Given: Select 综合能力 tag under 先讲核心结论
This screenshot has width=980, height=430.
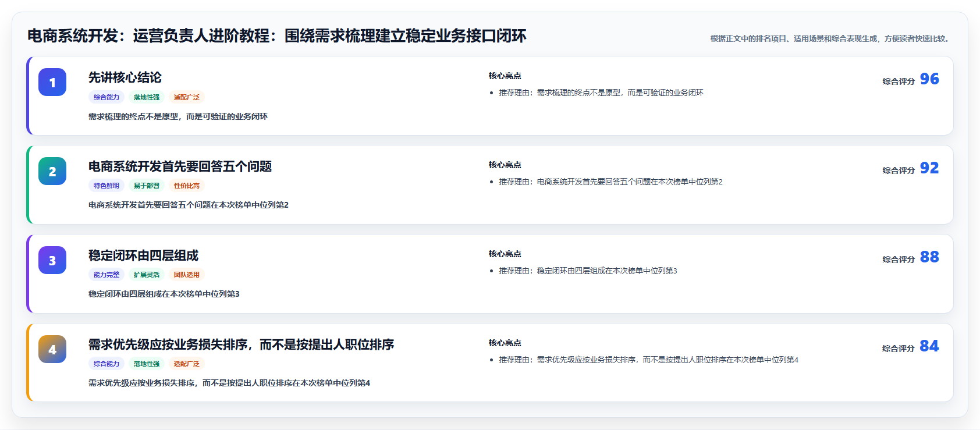Looking at the screenshot, I should pos(106,97).
